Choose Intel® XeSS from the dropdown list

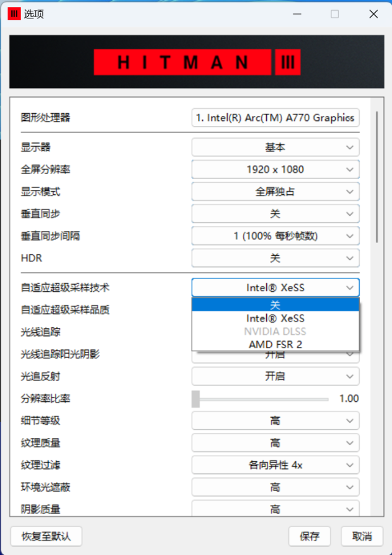click(x=276, y=318)
